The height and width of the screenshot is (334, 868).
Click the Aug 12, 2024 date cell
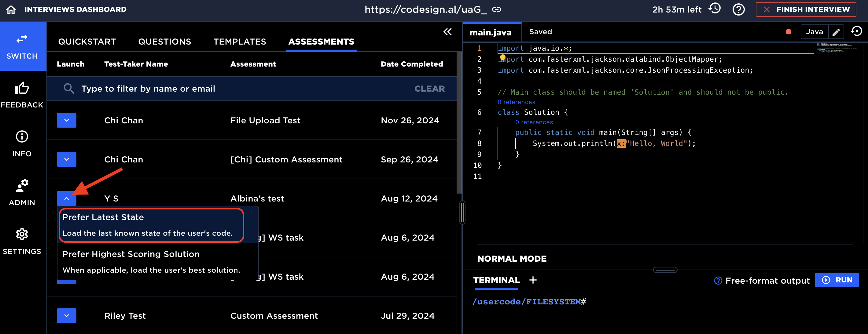point(410,198)
